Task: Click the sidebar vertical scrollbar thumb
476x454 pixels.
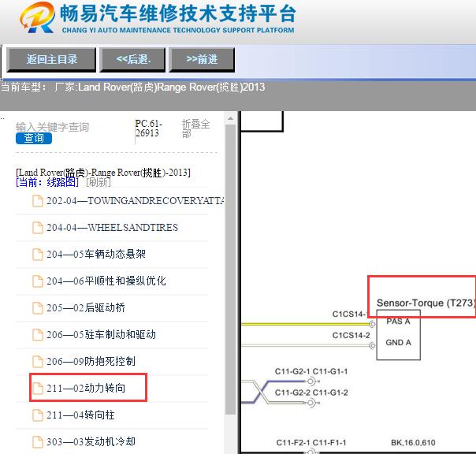Action: click(230, 269)
